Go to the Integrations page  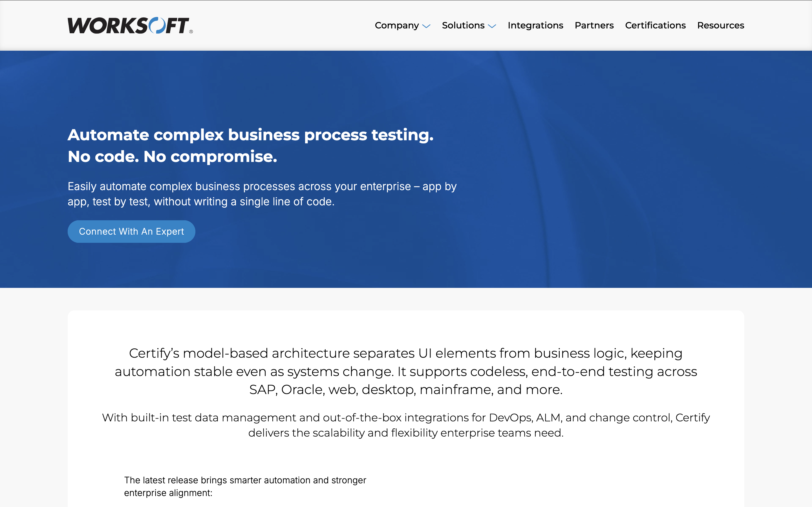pyautogui.click(x=535, y=25)
